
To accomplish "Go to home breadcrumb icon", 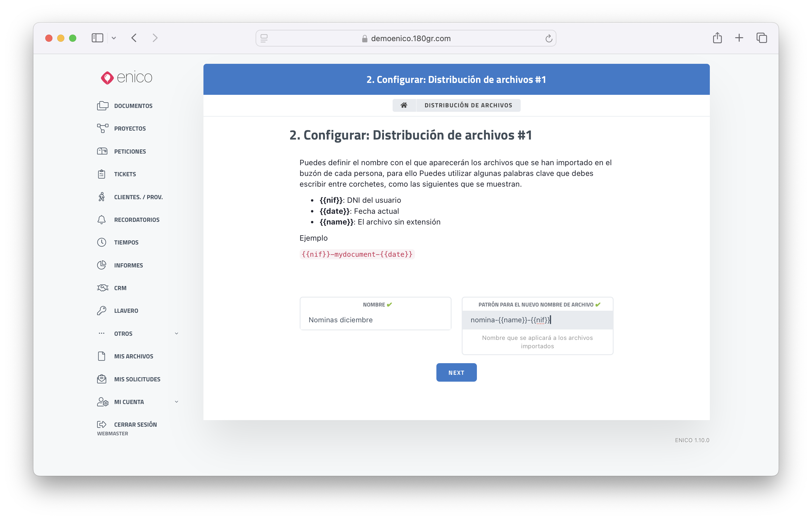I will point(404,105).
